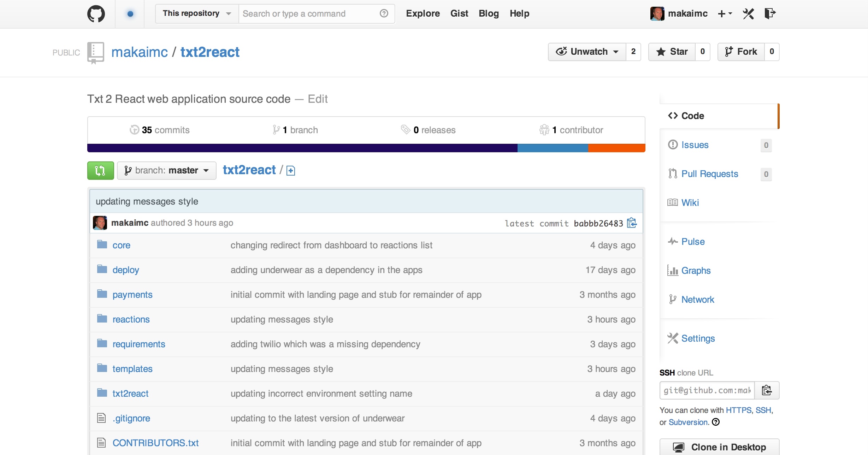The height and width of the screenshot is (455, 868).
Task: Open the .gitignore file
Action: tap(131, 418)
